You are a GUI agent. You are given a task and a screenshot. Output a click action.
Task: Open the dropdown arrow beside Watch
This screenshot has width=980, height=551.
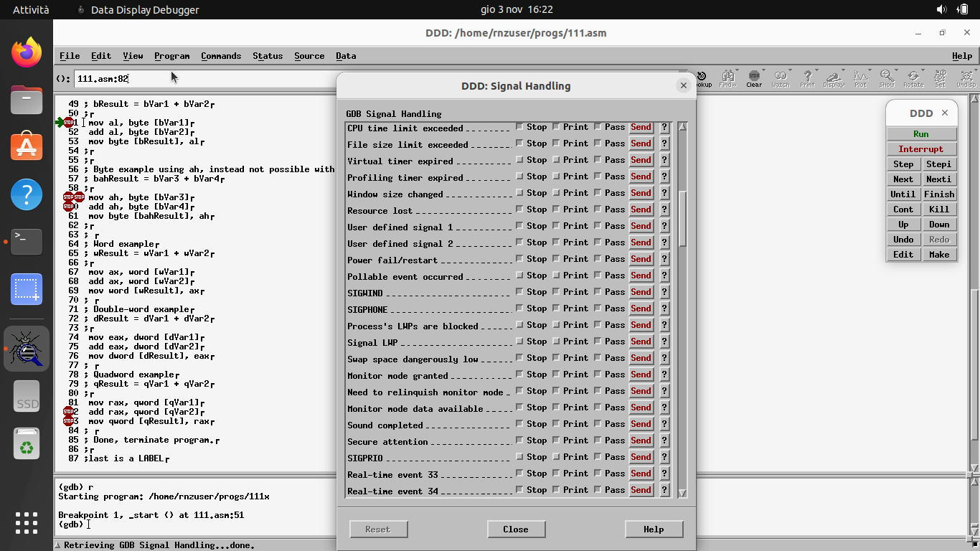[x=789, y=71]
